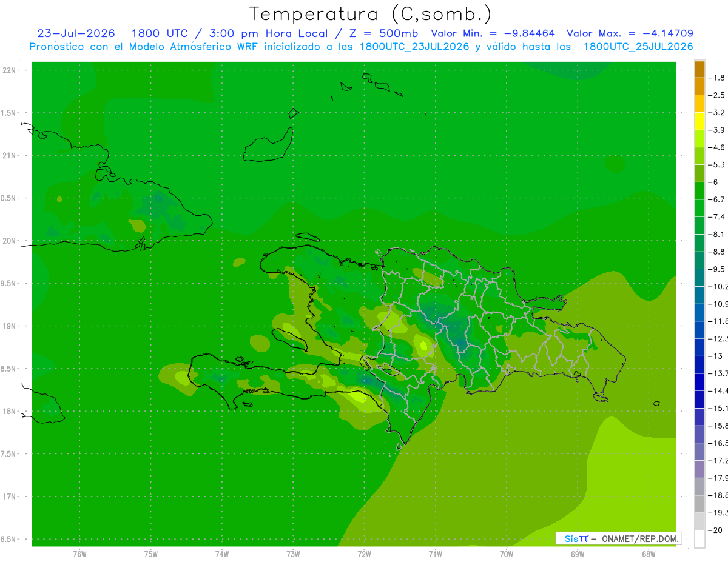Click the 22N latitude axis label
Viewport: 728px width, 562px height.
click(x=10, y=70)
